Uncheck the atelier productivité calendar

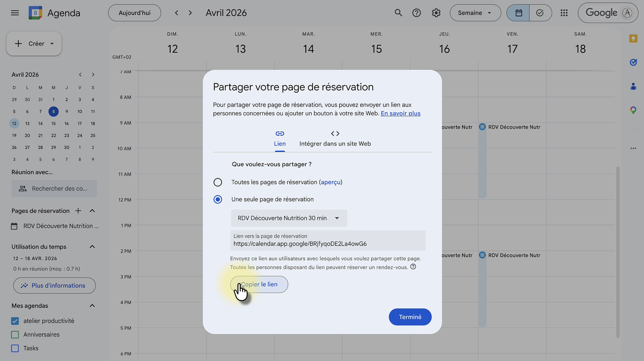coord(15,321)
